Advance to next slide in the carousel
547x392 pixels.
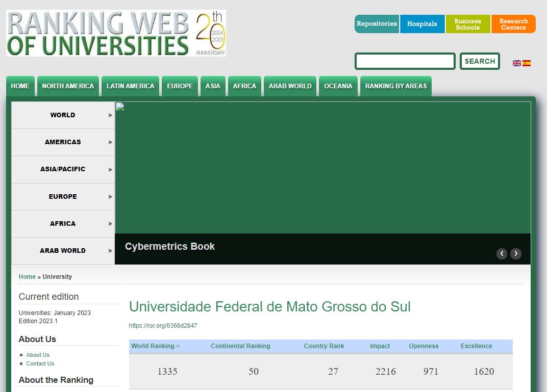pos(516,253)
